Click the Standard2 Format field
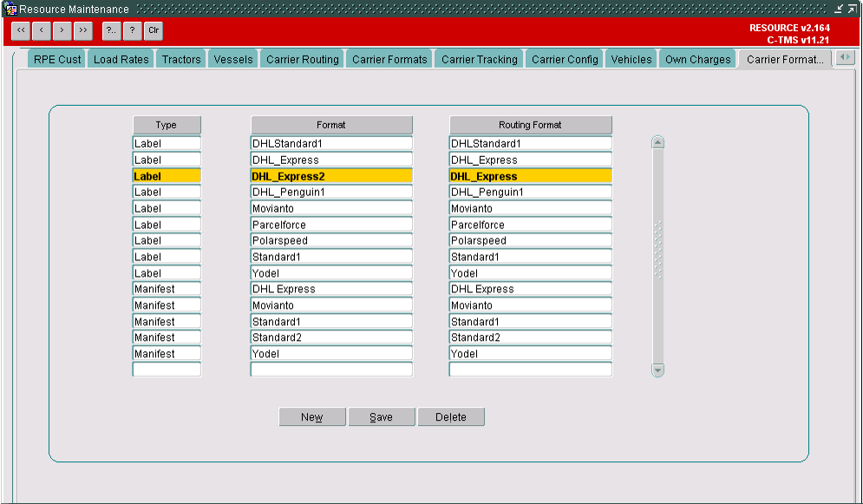This screenshot has width=863, height=504. point(331,337)
